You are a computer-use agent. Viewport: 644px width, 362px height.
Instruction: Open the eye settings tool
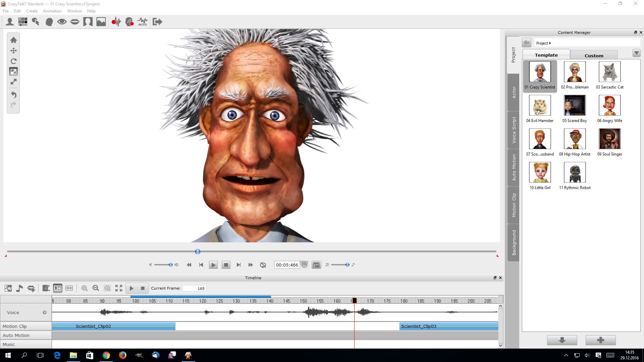pos(62,22)
